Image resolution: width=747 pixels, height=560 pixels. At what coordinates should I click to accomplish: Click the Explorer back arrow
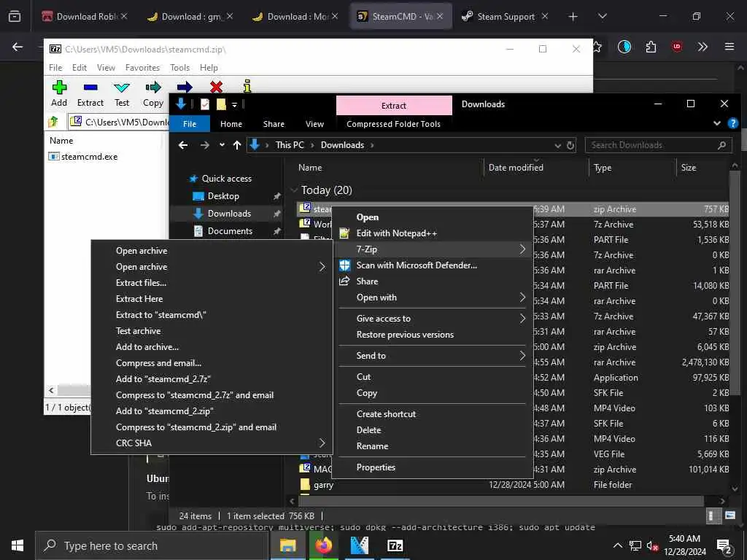pyautogui.click(x=183, y=145)
